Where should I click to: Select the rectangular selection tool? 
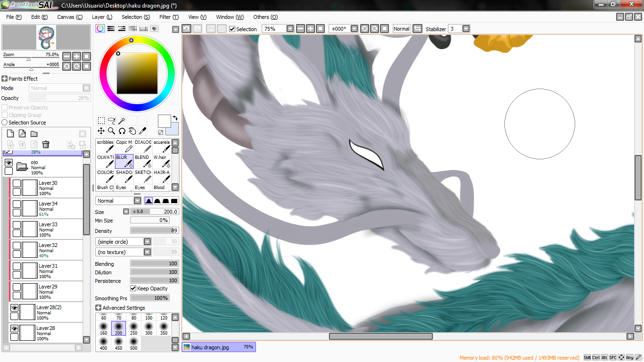tap(101, 121)
